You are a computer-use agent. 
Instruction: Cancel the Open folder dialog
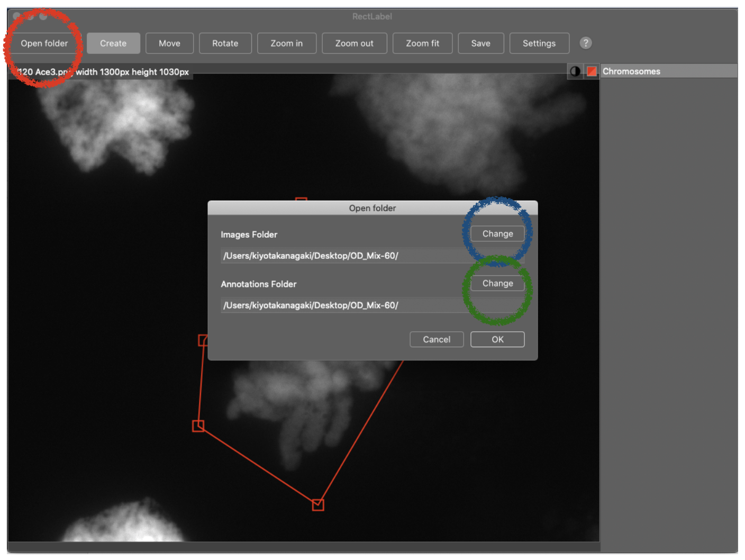click(x=437, y=340)
